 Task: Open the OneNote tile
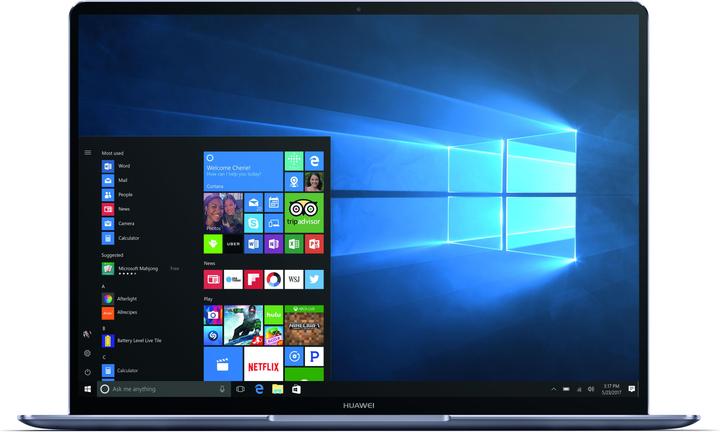click(274, 244)
